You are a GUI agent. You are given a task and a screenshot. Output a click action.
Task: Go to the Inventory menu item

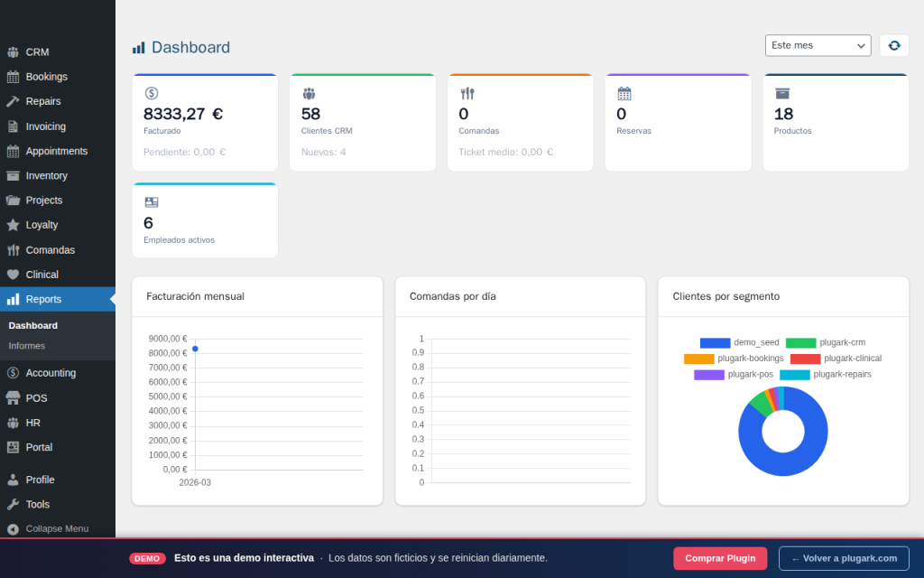click(46, 176)
